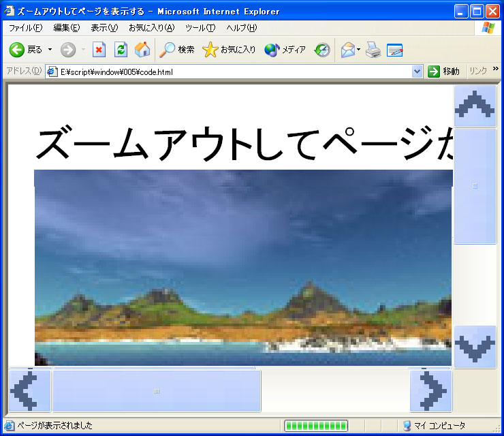Screen dimensions: 504x436
Task: Click the green progress bar in status bar
Action: coord(316,426)
